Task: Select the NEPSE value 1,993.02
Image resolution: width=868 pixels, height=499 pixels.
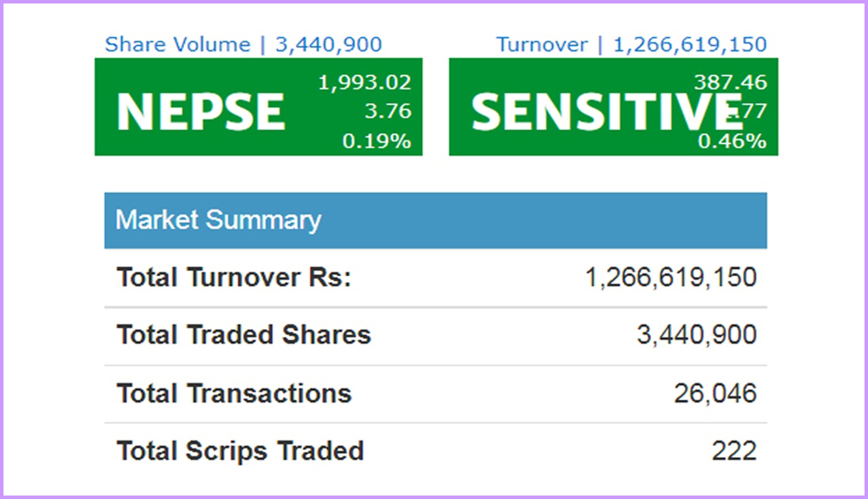Action: (365, 83)
